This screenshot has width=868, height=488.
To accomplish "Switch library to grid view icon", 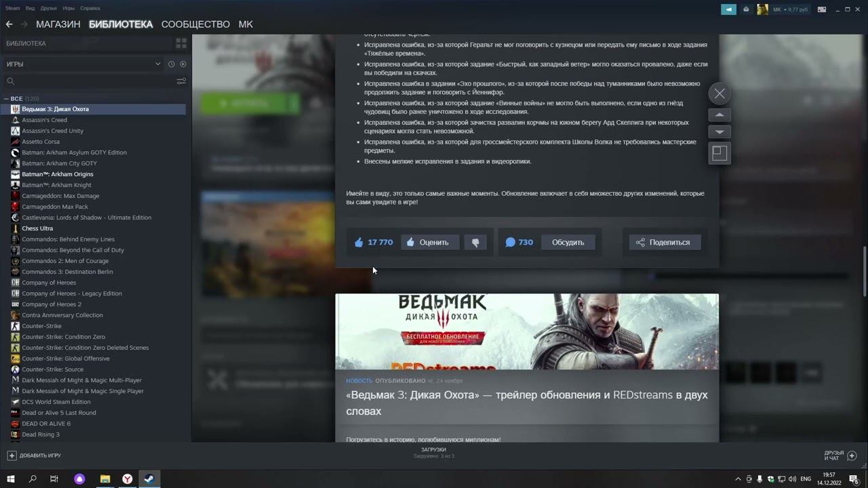I will tap(181, 43).
